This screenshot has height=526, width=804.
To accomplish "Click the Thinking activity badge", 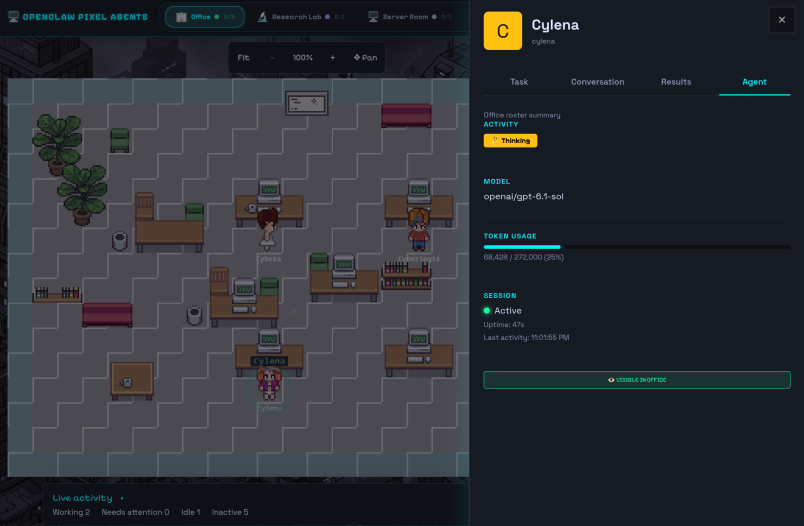I will pos(510,140).
